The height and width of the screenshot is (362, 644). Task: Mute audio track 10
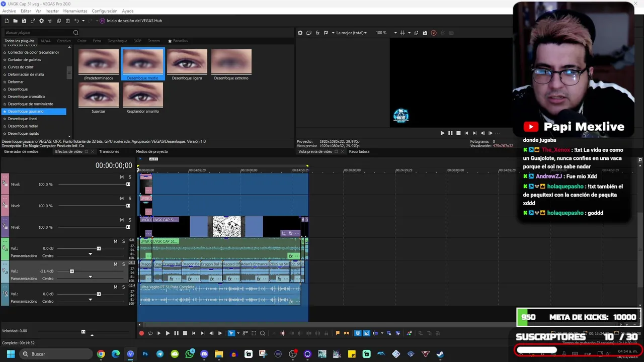coord(115,287)
